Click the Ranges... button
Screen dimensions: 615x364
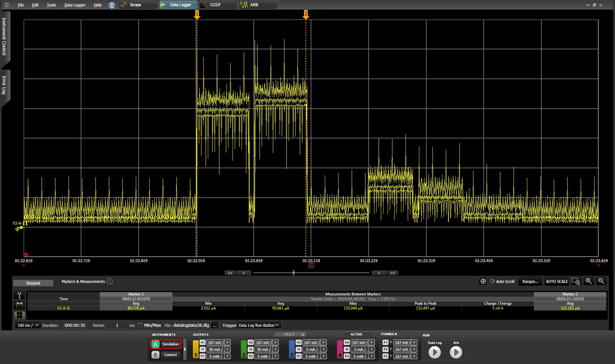click(530, 282)
